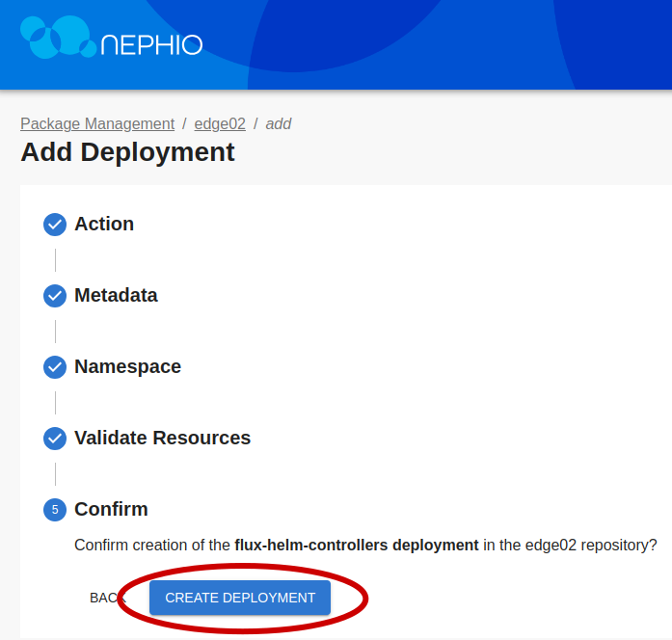
Task: Click the Create Deployment button
Action: (240, 598)
